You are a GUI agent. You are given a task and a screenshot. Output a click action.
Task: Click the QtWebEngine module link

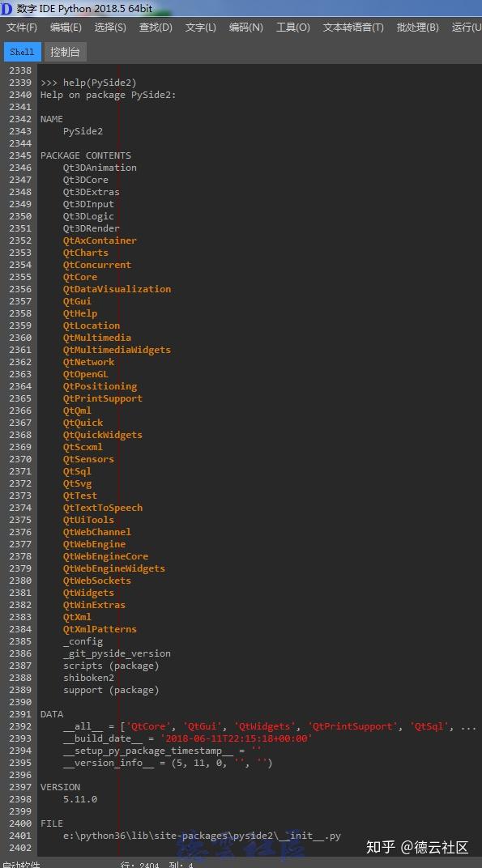(x=94, y=544)
